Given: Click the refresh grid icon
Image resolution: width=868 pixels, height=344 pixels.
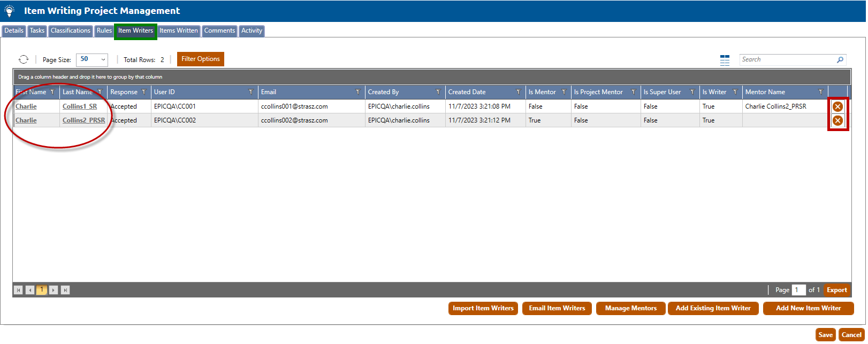Looking at the screenshot, I should (x=24, y=59).
